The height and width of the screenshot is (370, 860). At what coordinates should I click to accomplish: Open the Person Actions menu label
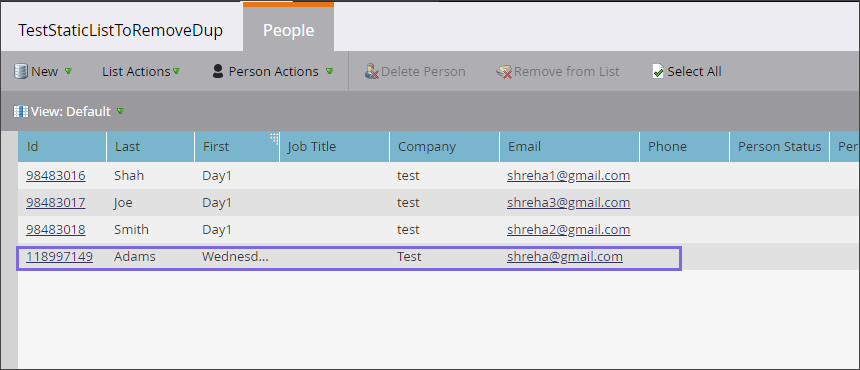pyautogui.click(x=274, y=72)
